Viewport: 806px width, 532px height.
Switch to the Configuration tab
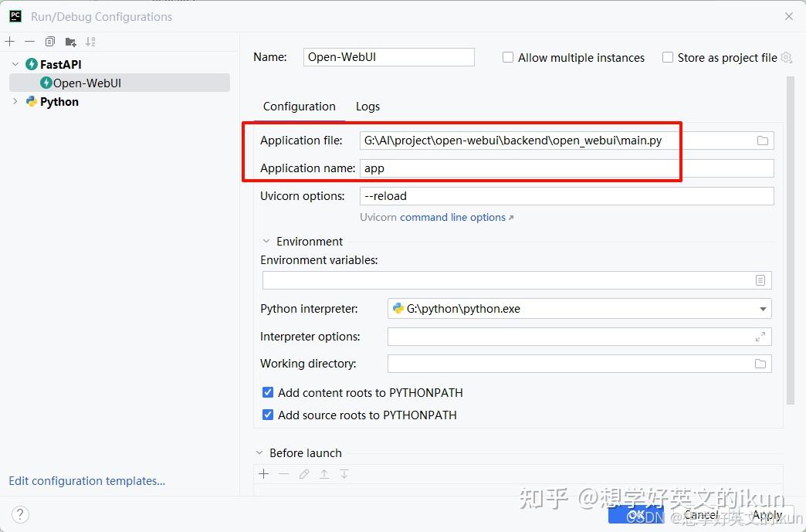tap(300, 107)
